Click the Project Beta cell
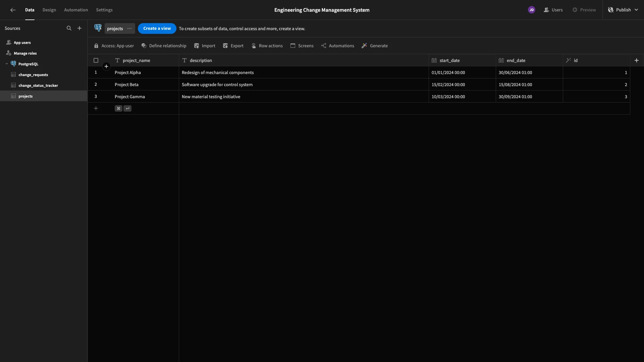This screenshot has width=644, height=362. coord(145,84)
